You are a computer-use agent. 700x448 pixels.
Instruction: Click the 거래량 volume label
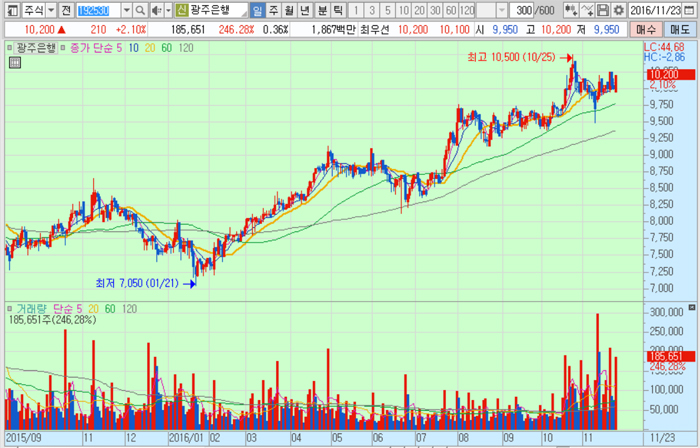click(x=31, y=308)
